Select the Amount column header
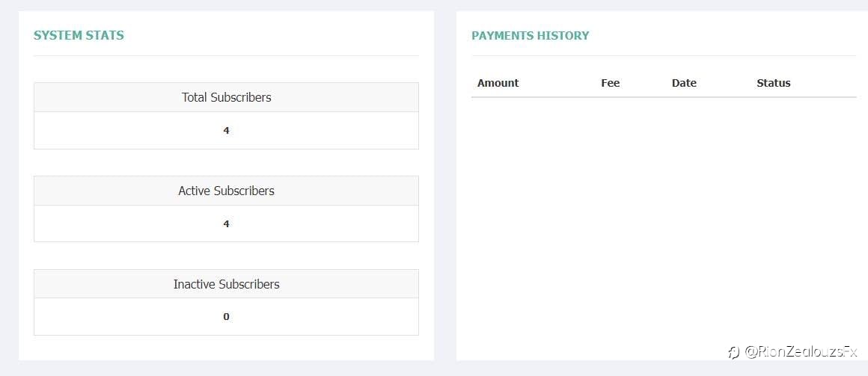 pos(498,83)
